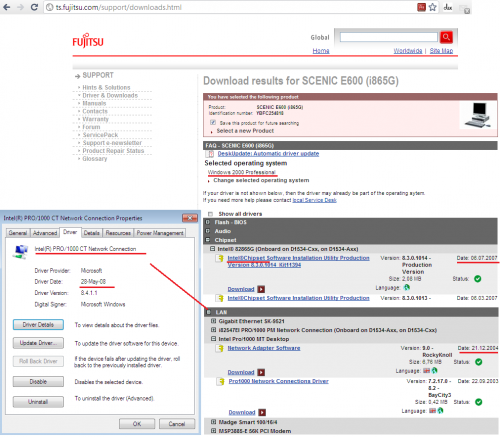Click the DeskUpdate document icon

[210, 154]
